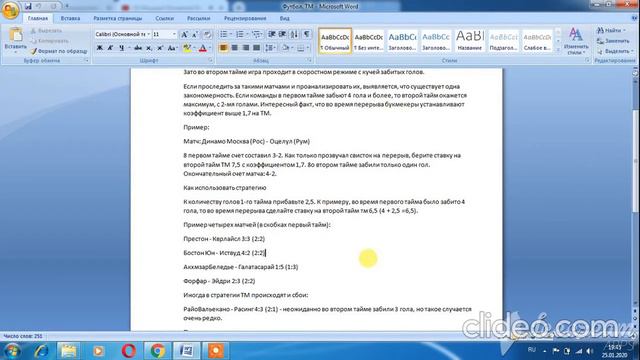Clear formatting with the eraser icon

207,35
